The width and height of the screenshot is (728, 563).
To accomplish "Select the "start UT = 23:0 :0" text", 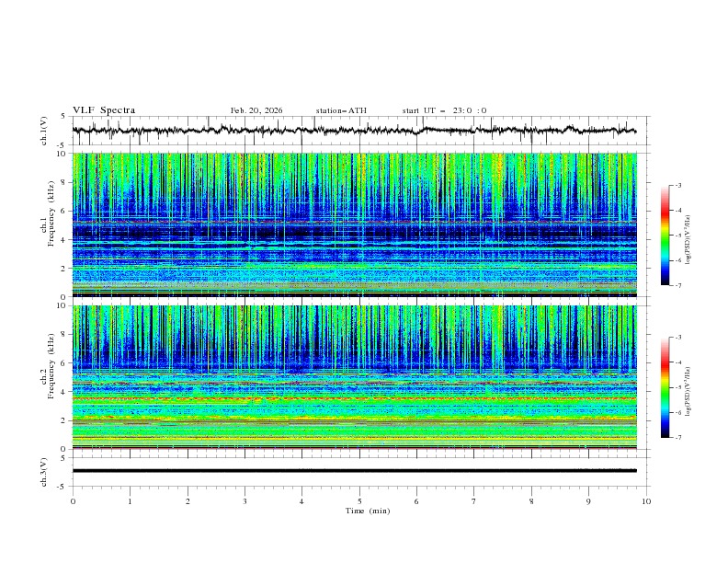I will [444, 110].
